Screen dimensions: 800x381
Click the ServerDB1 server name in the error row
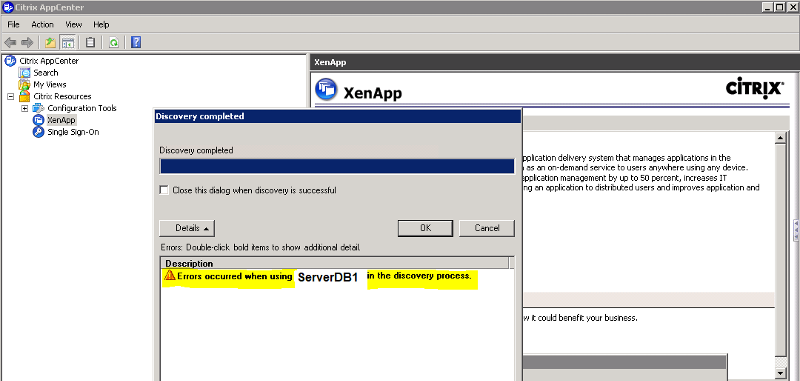(x=328, y=277)
